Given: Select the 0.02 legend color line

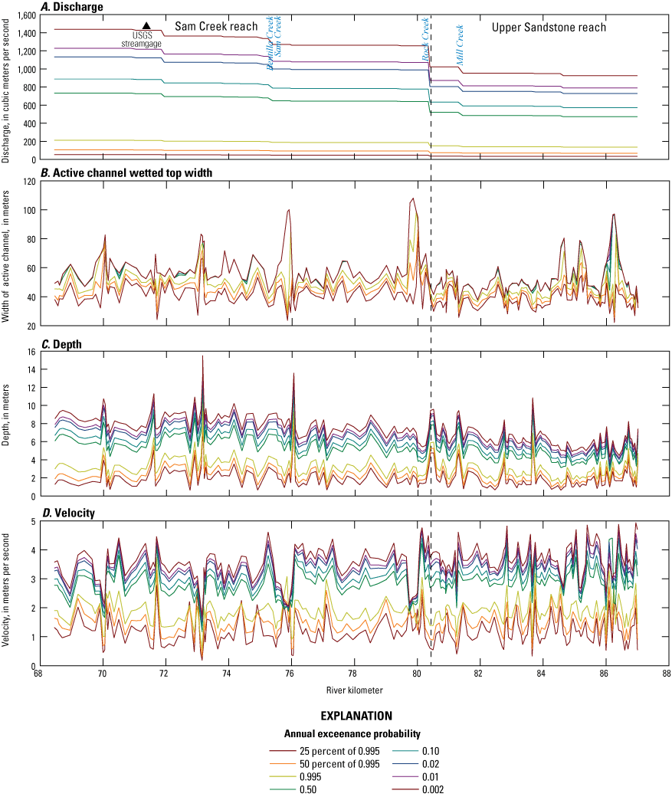Looking at the screenshot, I should [x=405, y=763].
